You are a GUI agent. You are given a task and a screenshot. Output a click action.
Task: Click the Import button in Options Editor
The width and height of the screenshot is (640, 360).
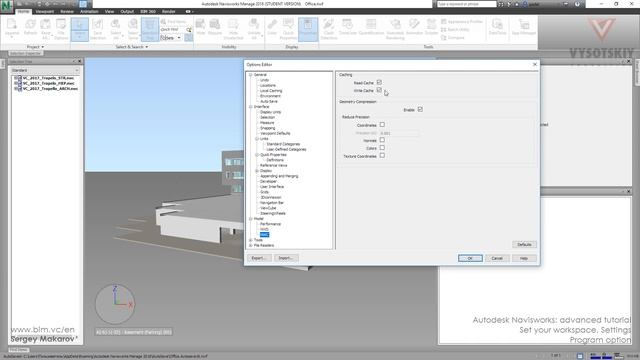click(286, 258)
